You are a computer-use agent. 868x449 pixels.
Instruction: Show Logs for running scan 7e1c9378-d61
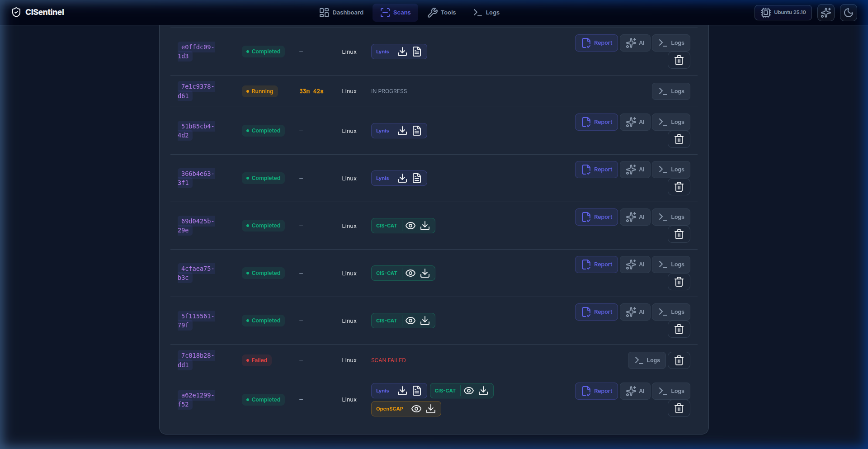coord(671,91)
